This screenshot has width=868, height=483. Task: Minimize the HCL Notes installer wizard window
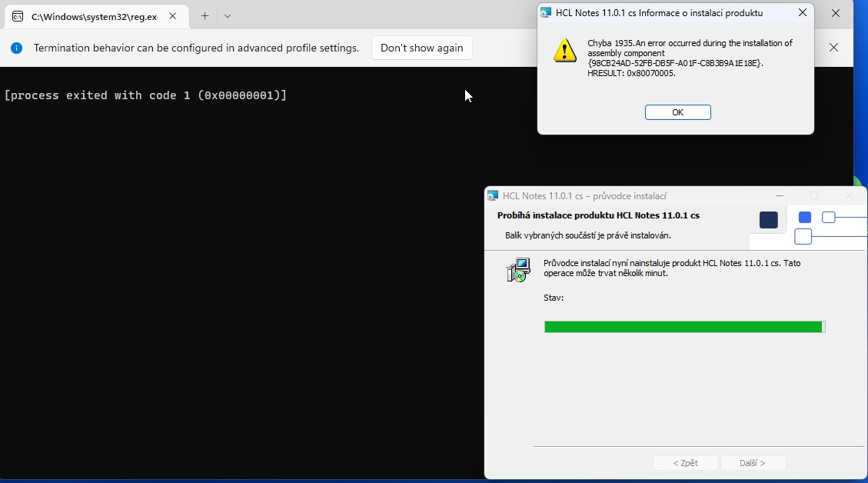[x=780, y=196]
